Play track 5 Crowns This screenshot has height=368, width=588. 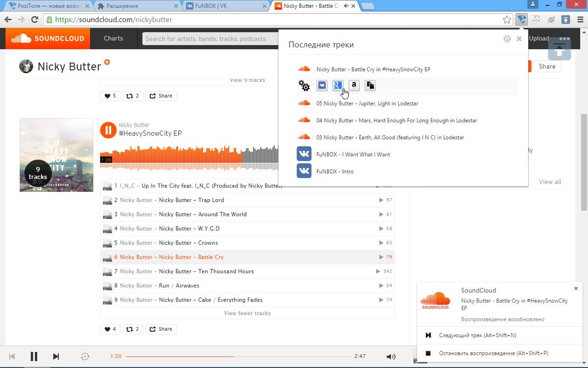(247, 243)
